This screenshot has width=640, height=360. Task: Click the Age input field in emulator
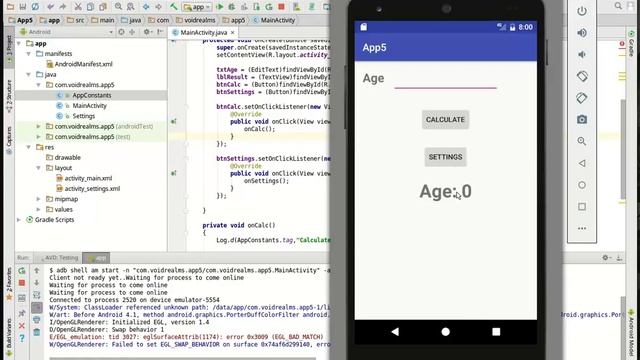pyautogui.click(x=445, y=80)
